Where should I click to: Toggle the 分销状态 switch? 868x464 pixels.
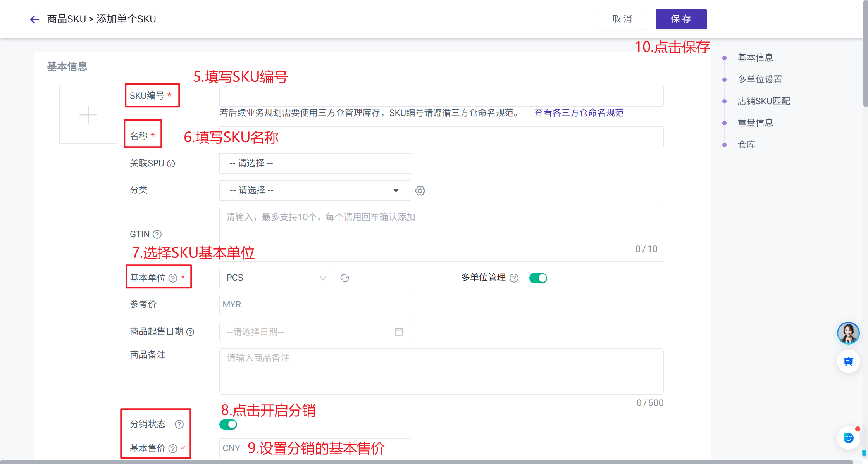[x=228, y=424]
